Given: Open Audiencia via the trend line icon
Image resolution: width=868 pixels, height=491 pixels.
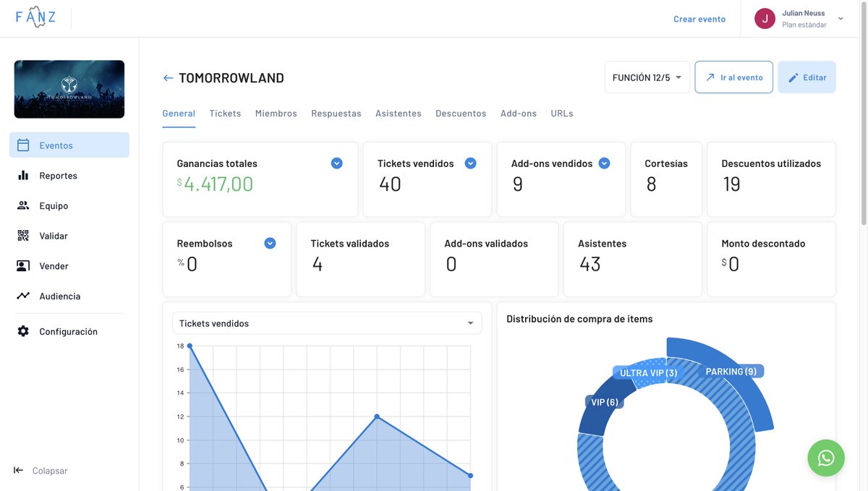Looking at the screenshot, I should click(x=22, y=295).
